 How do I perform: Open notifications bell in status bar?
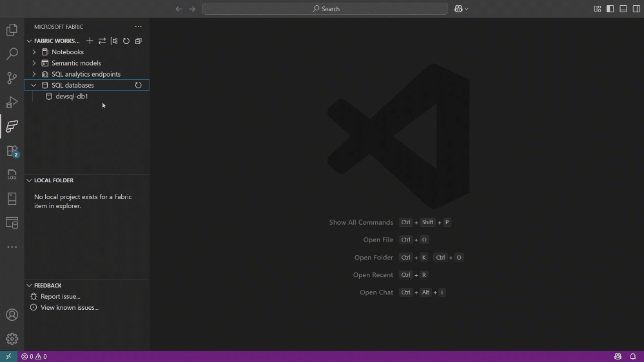[x=633, y=356]
